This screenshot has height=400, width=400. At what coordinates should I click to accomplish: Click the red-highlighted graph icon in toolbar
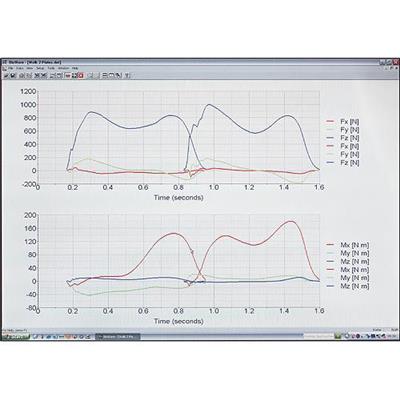pos(68,76)
